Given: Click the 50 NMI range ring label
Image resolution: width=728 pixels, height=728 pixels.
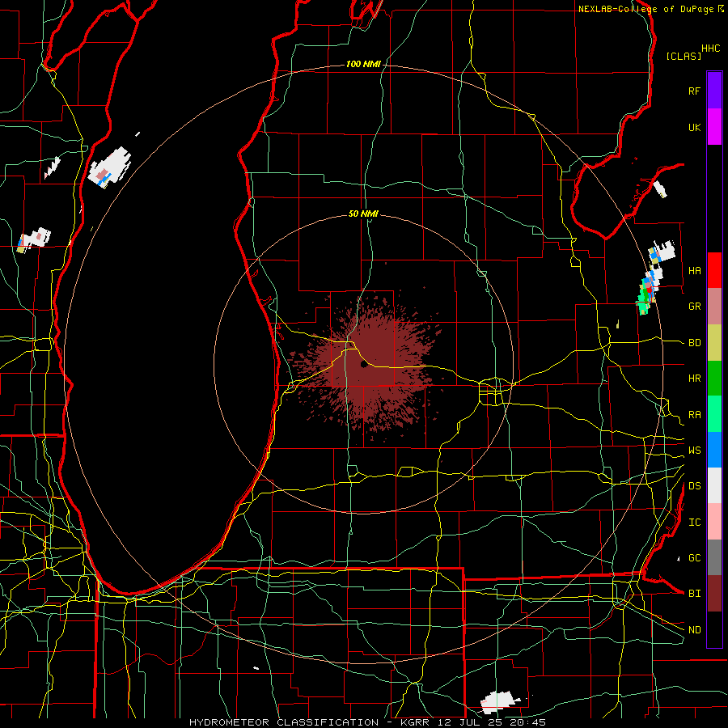Looking at the screenshot, I should 363,214.
